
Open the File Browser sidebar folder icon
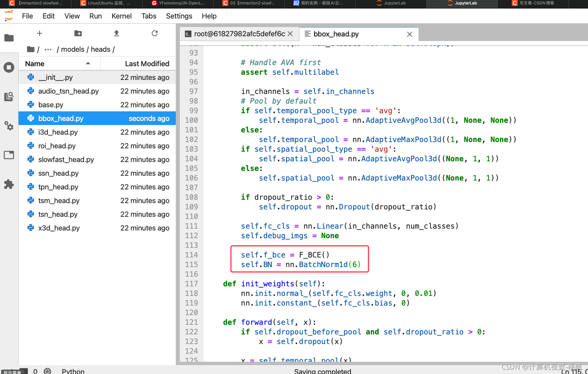click(x=9, y=38)
